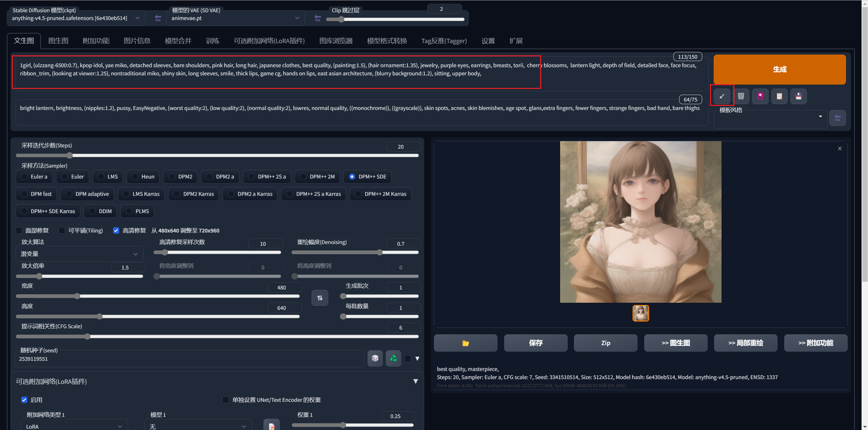Send image with >> 附加功能 button
The width and height of the screenshot is (868, 430).
coord(816,343)
